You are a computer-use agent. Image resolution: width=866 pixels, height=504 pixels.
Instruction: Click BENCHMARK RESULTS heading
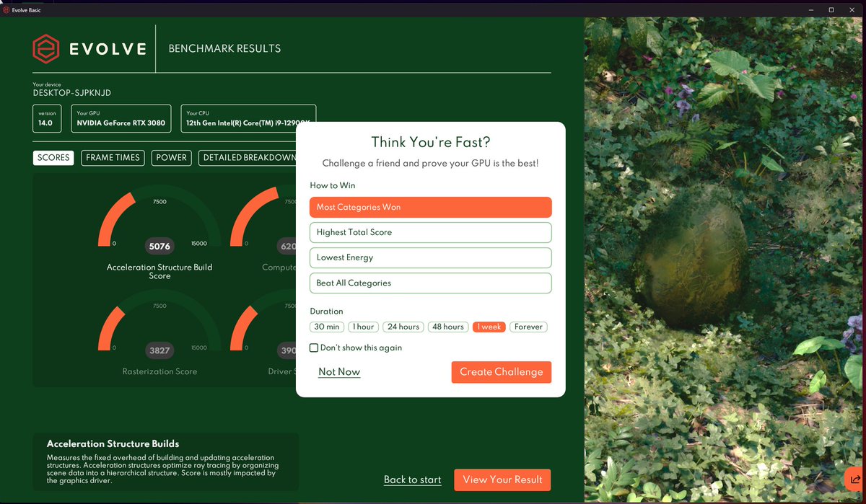pos(224,49)
